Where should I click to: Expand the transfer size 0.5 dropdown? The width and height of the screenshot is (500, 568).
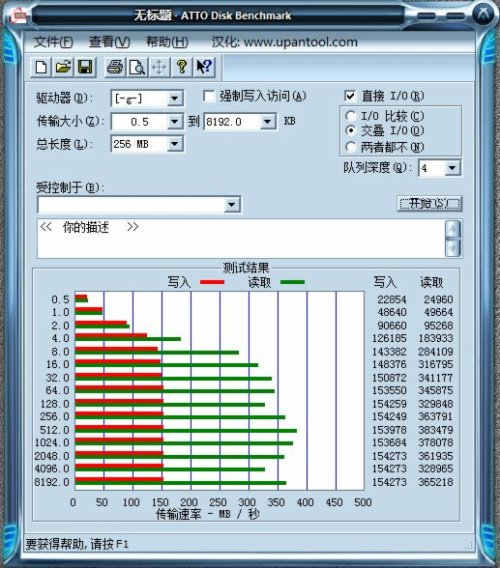(175, 122)
